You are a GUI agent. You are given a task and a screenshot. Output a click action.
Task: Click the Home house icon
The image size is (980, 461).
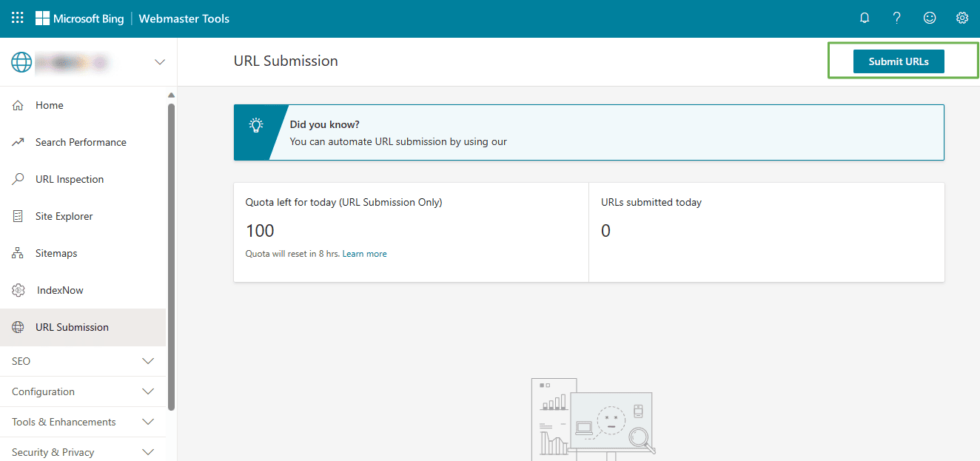(x=18, y=106)
